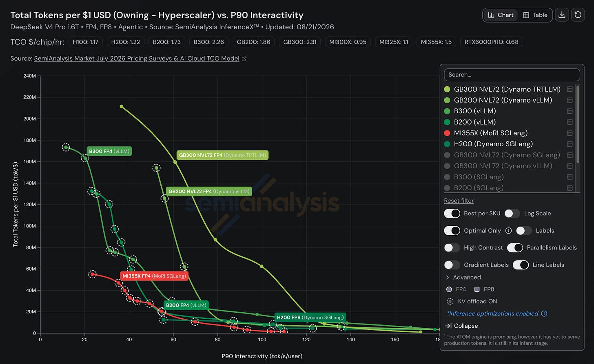Image resolution: width=594 pixels, height=364 pixels.
Task: Turn off the Optimal Only switch
Action: point(452,231)
